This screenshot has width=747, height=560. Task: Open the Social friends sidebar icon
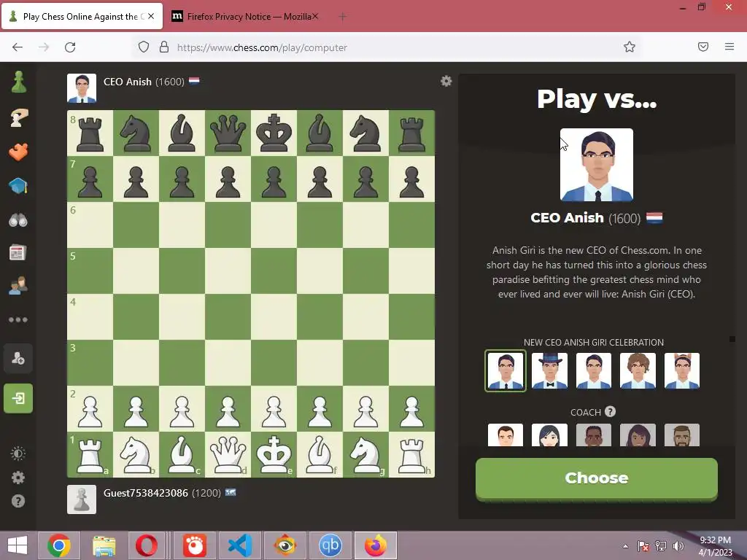[x=18, y=286]
